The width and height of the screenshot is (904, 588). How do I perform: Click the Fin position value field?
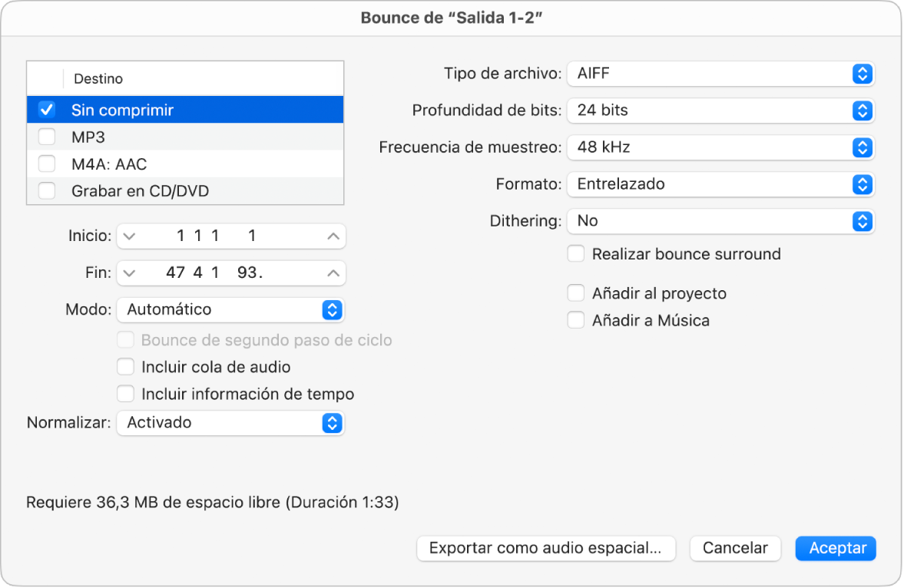point(230,273)
